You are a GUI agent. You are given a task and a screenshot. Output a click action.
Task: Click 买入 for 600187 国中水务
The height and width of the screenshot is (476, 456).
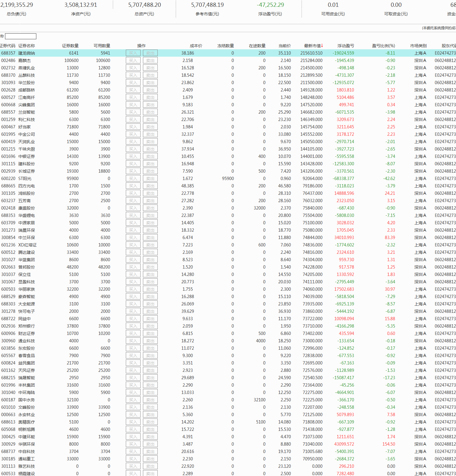(x=133, y=400)
